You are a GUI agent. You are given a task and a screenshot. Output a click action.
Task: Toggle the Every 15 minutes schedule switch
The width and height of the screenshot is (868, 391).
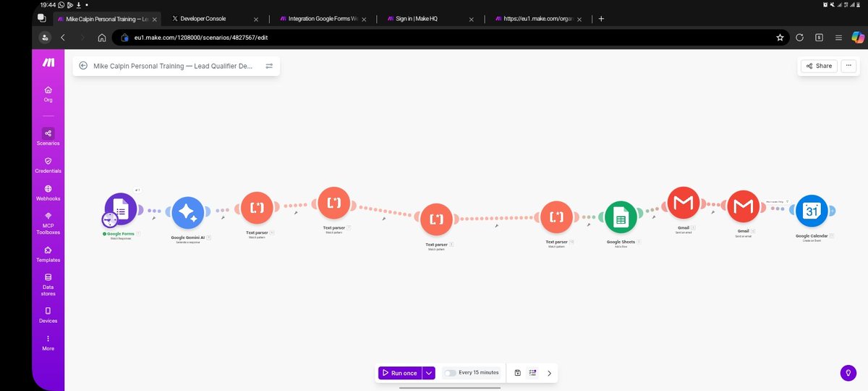point(450,373)
